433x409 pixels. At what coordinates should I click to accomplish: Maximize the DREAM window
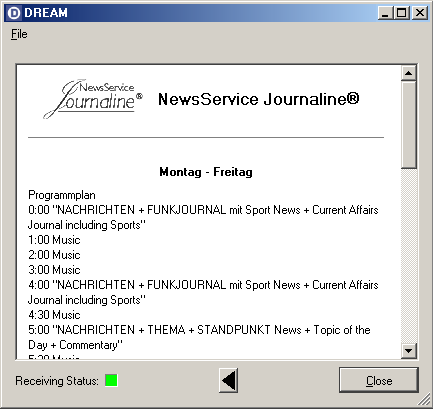402,13
